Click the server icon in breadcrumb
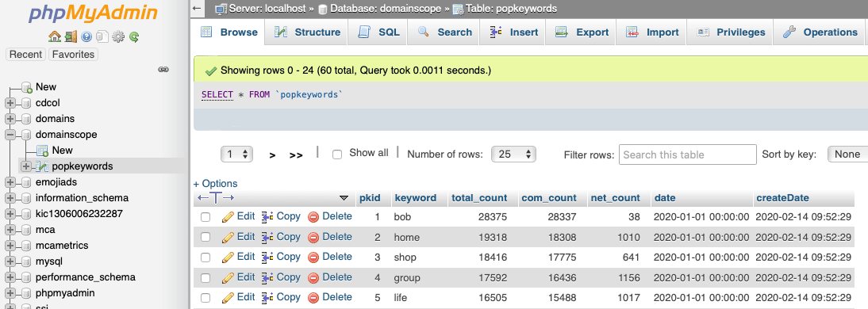This screenshot has height=309, width=868. tap(221, 9)
